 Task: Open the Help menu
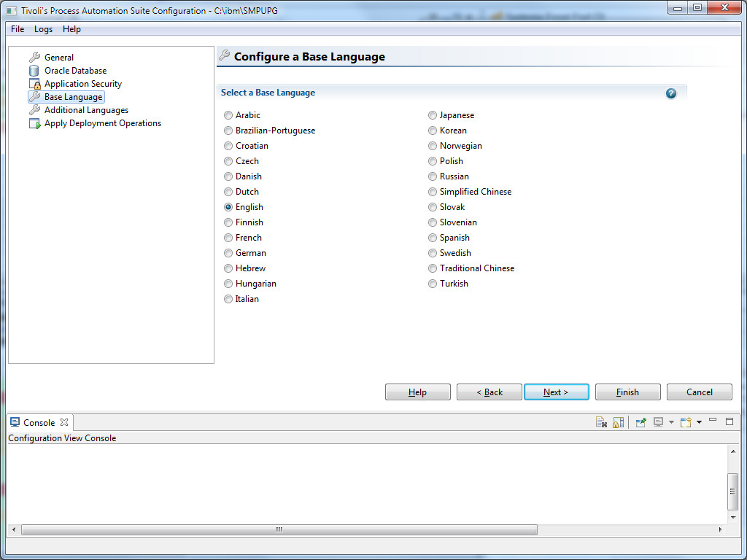[72, 29]
